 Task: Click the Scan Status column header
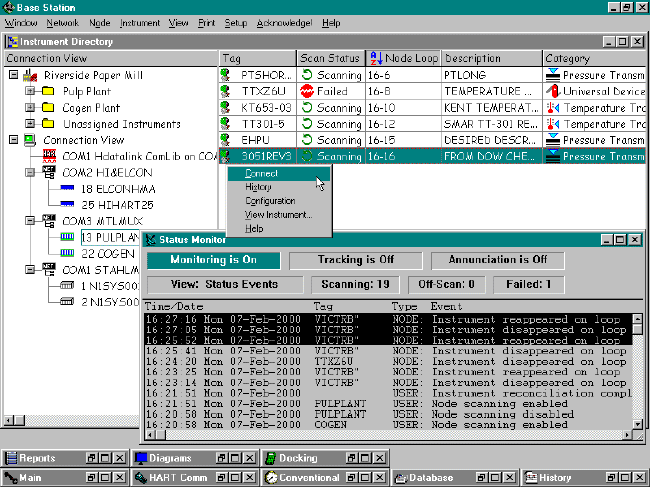330,59
